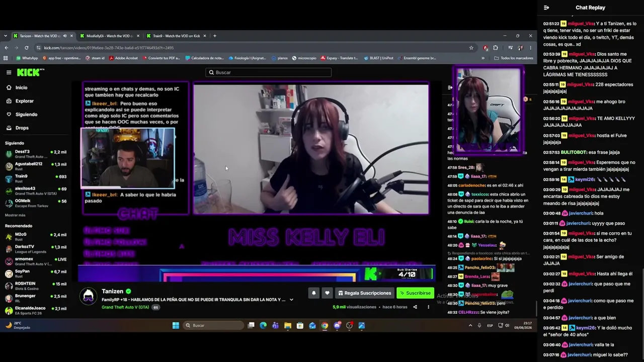Bookmark this page with the star icon
The image size is (644, 362).
471,48
